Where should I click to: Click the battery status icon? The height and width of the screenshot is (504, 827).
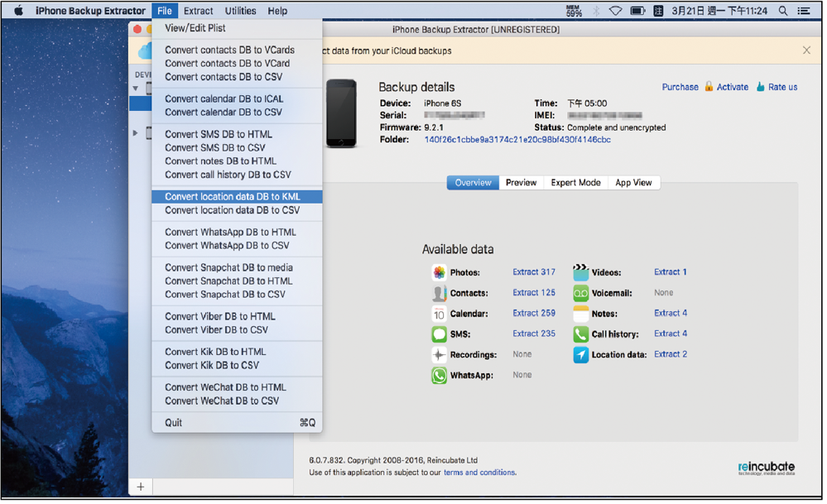click(637, 11)
